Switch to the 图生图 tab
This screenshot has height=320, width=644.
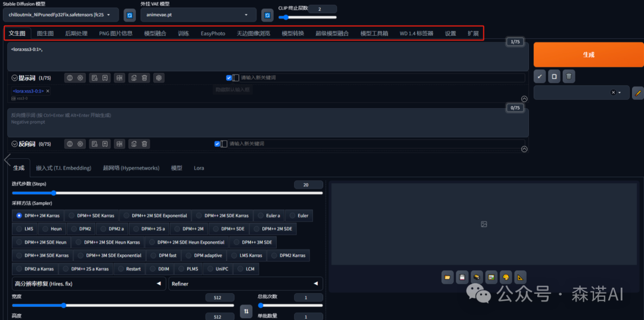45,33
